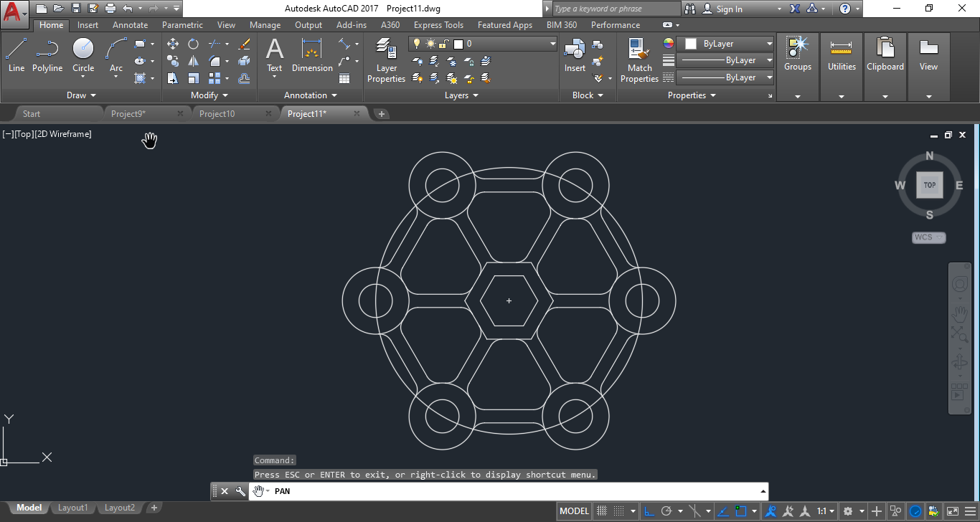The height and width of the screenshot is (522, 980).
Task: Select the Move tool in Modify panel
Action: click(x=173, y=44)
